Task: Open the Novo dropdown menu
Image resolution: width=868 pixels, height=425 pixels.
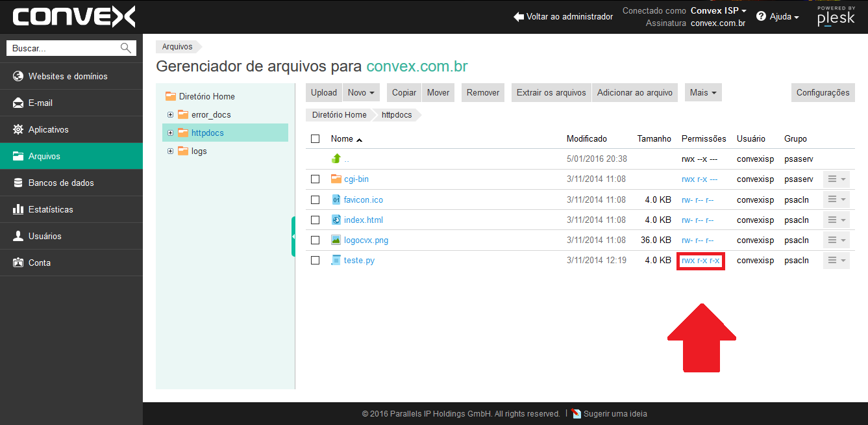Action: click(361, 92)
